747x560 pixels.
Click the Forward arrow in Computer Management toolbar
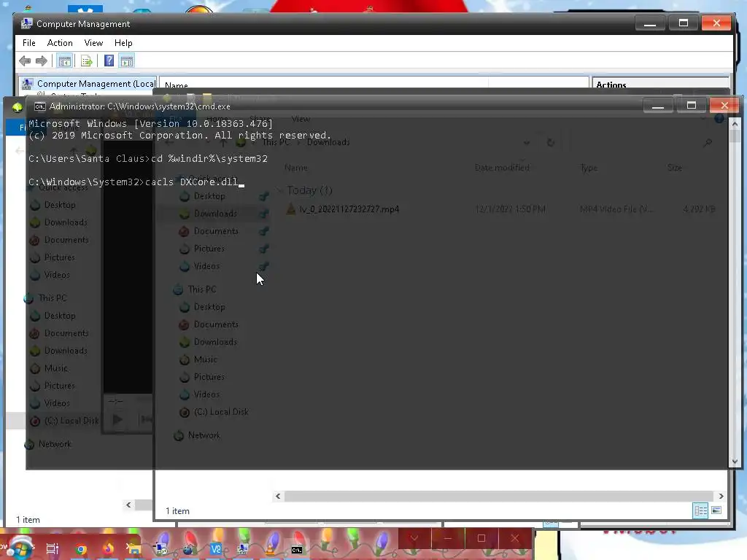click(x=42, y=61)
